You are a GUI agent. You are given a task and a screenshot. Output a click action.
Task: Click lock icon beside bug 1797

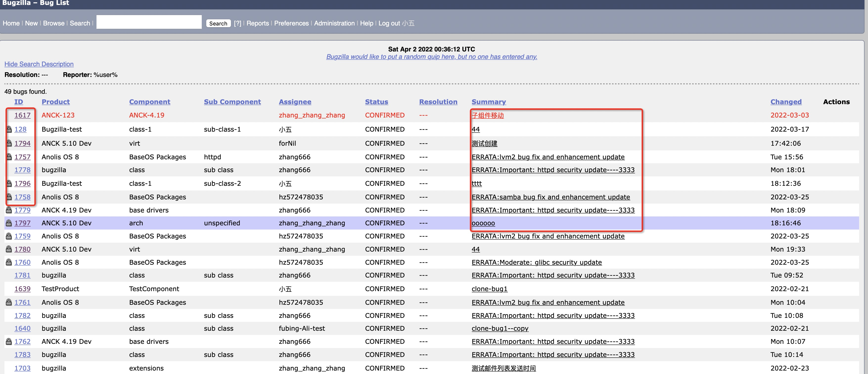point(9,223)
